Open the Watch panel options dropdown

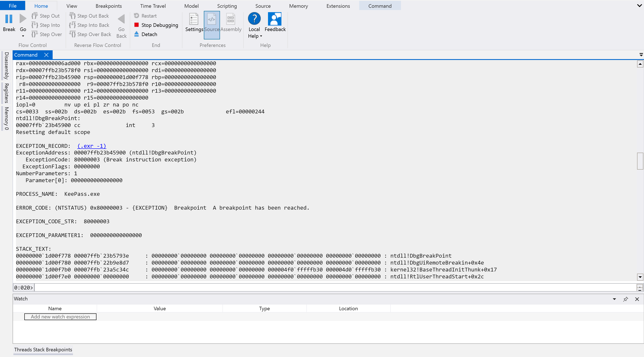point(614,299)
